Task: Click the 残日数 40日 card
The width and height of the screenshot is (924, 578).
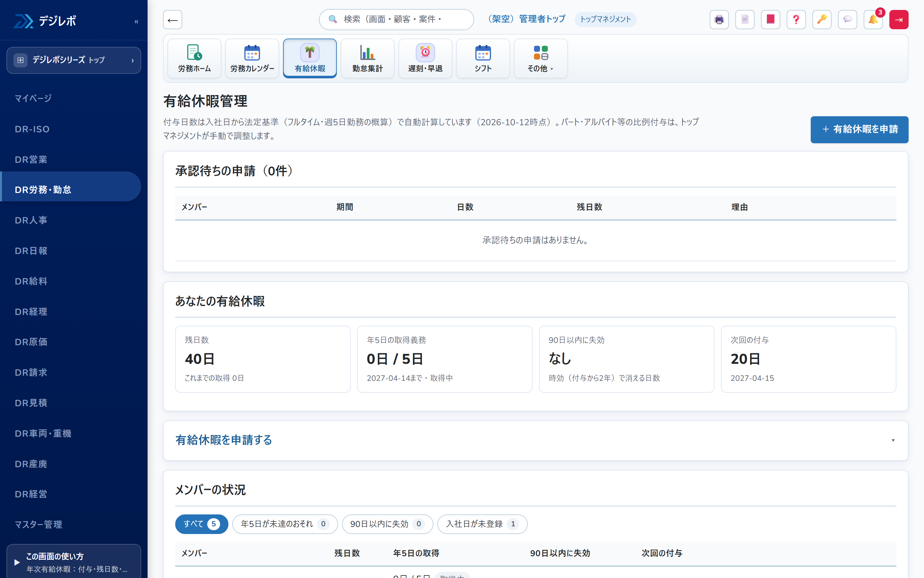Action: (x=263, y=359)
